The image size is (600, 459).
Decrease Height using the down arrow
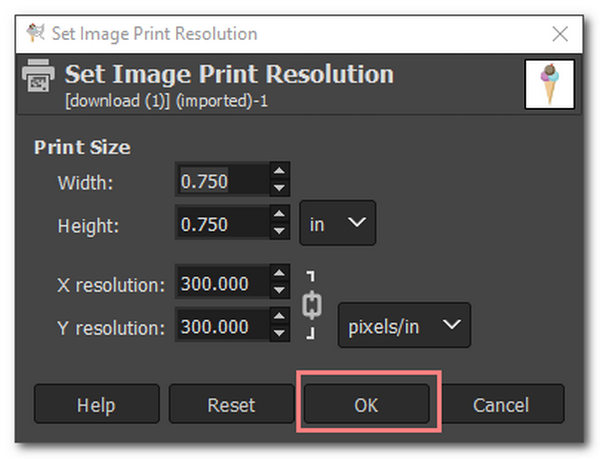tap(280, 231)
